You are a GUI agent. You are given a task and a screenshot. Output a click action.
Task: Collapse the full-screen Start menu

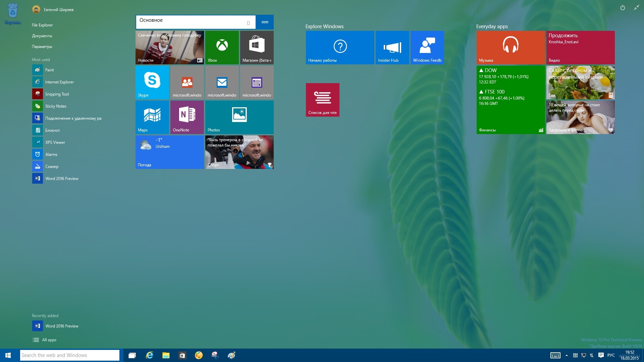636,7
